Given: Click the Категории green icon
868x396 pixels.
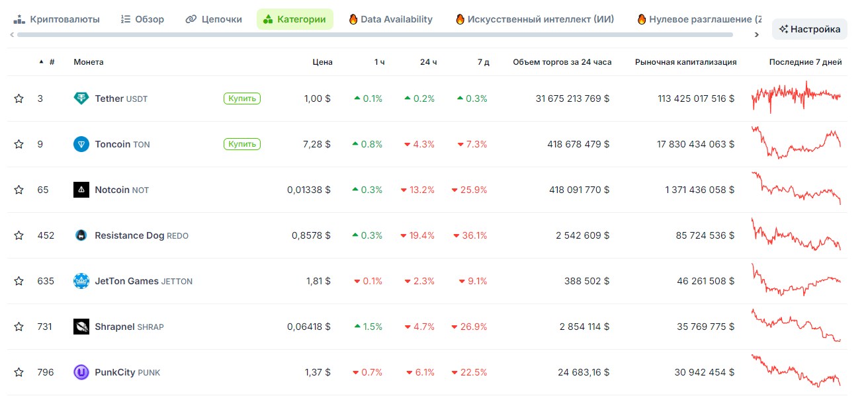Looking at the screenshot, I should pyautogui.click(x=268, y=19).
